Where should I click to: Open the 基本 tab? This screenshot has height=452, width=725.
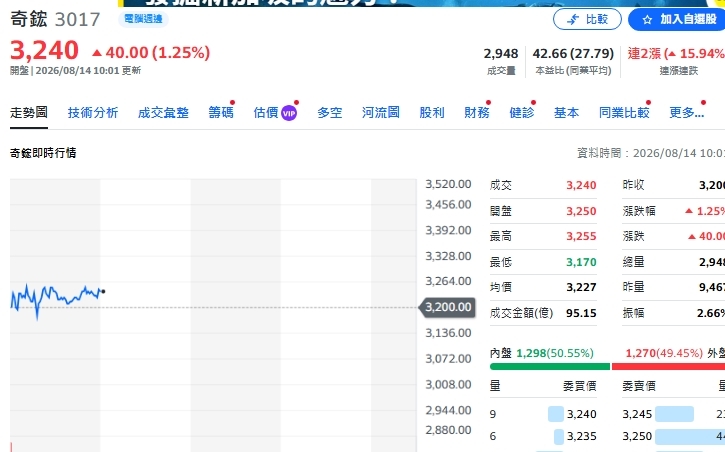pos(566,112)
